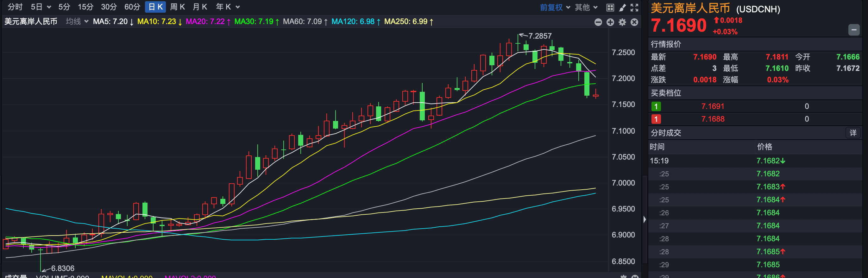Switch to the 分时 intraday view
Screen dimensions: 868x278
15,7
